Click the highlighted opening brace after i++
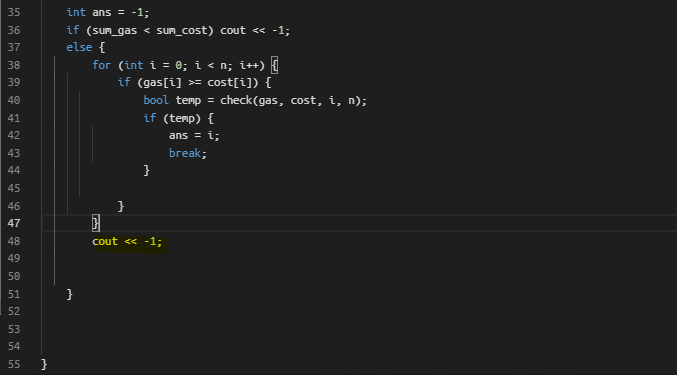Image resolution: width=677 pixels, height=375 pixels. [x=275, y=65]
